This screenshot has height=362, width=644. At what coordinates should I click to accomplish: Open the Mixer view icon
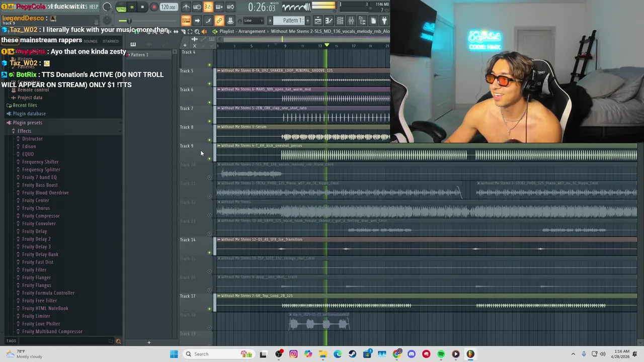(351, 21)
